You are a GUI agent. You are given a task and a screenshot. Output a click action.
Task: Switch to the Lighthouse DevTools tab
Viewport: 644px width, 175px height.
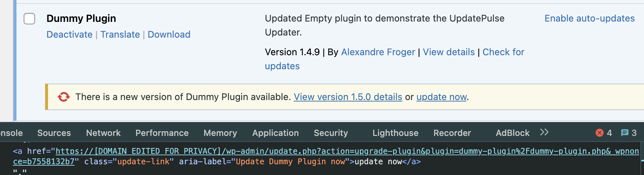tap(395, 133)
